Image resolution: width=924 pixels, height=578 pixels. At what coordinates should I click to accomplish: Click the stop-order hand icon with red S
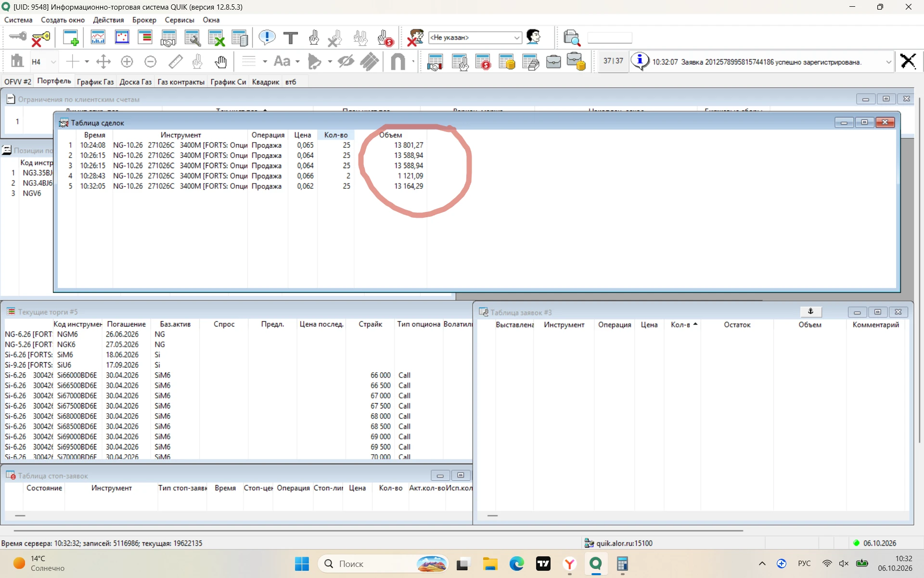385,38
